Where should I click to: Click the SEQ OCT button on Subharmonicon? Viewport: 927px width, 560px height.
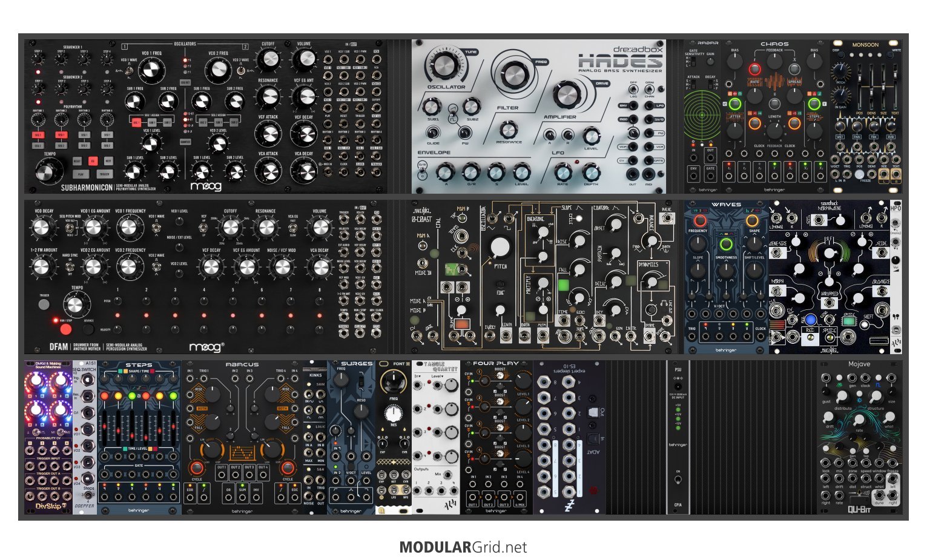click(185, 82)
